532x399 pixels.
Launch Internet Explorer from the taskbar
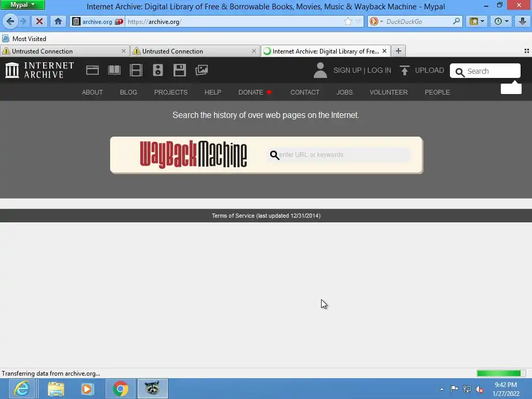[x=22, y=389]
